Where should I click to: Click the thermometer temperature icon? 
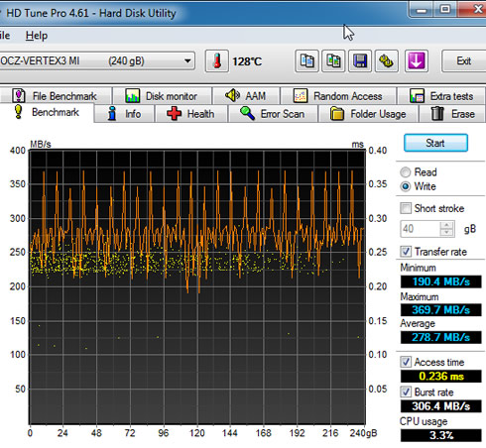click(x=217, y=61)
